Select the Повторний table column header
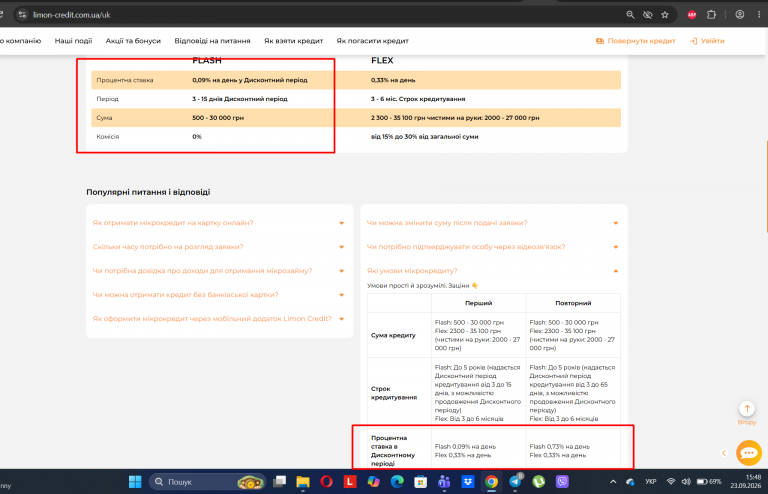 [x=573, y=303]
